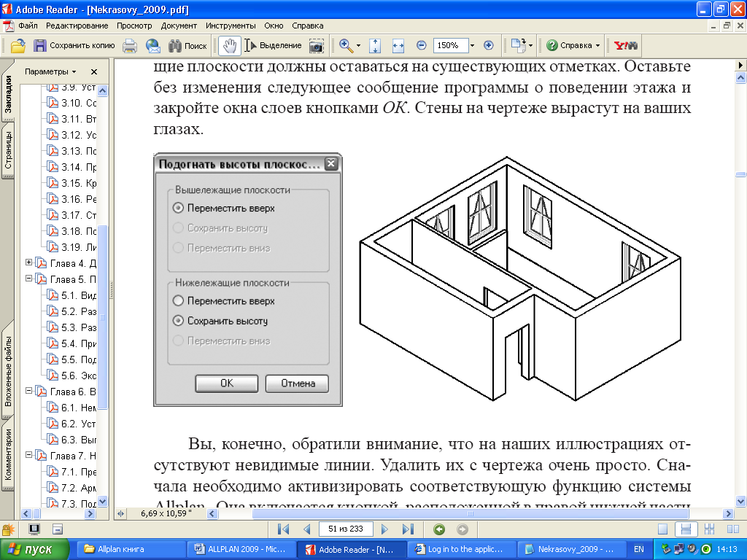This screenshot has width=747, height=560.
Task: Open the rotate tool dropdown arrow
Action: [531, 46]
